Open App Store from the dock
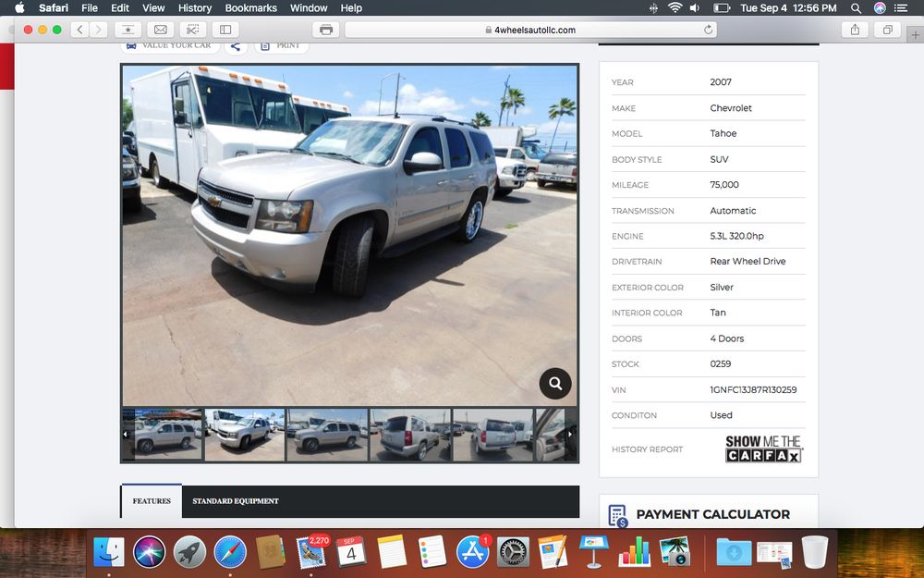Viewport: 924px width, 578px height. click(472, 552)
